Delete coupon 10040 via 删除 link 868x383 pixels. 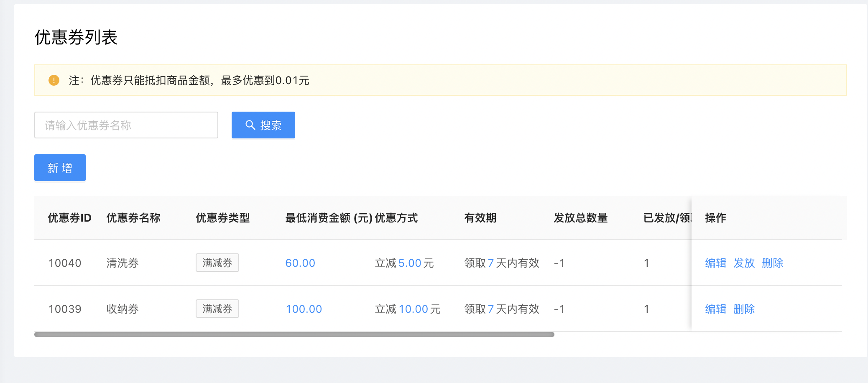(x=772, y=263)
